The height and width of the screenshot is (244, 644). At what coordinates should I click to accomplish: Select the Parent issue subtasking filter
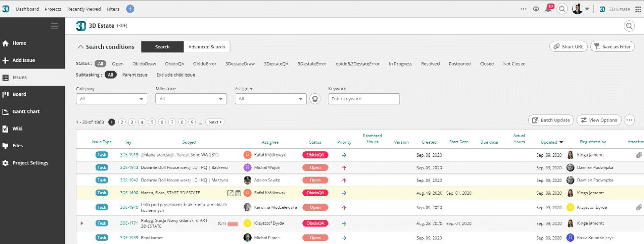coord(135,75)
